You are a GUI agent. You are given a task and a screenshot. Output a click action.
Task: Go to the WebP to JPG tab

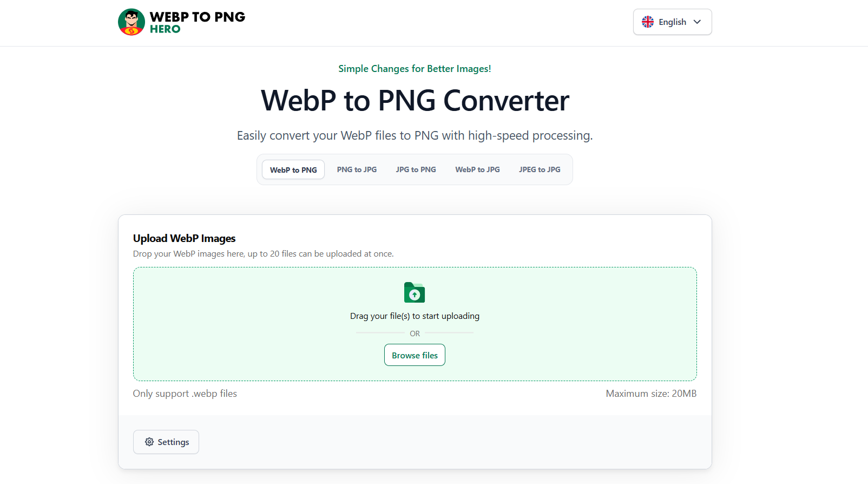point(477,170)
